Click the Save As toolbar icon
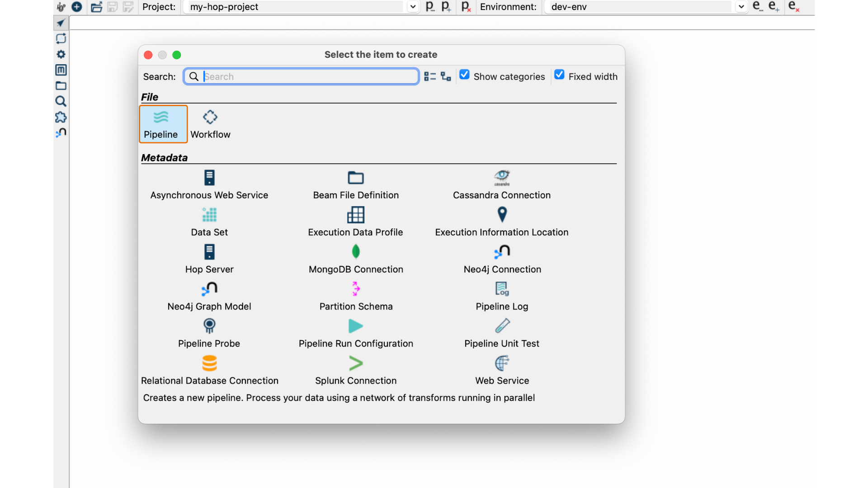 point(128,7)
